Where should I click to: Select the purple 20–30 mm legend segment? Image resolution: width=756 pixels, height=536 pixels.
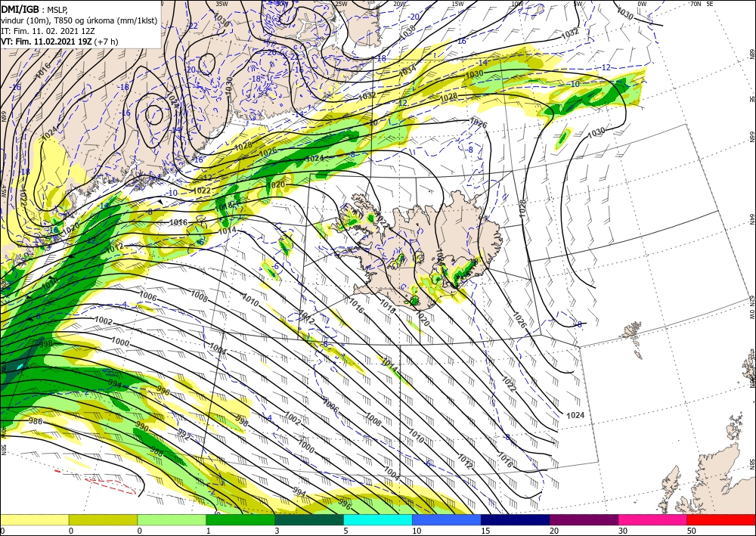point(584,519)
